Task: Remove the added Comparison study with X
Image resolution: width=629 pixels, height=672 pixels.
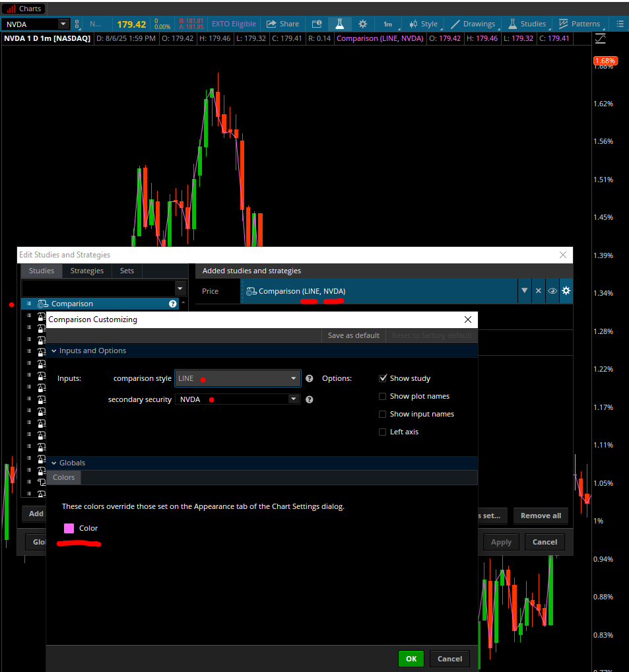Action: [538, 291]
